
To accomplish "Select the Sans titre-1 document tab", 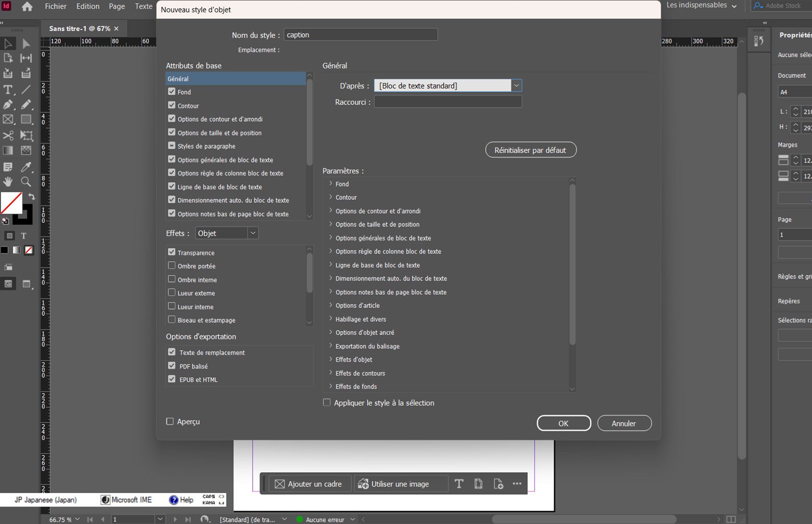I will tap(80, 29).
